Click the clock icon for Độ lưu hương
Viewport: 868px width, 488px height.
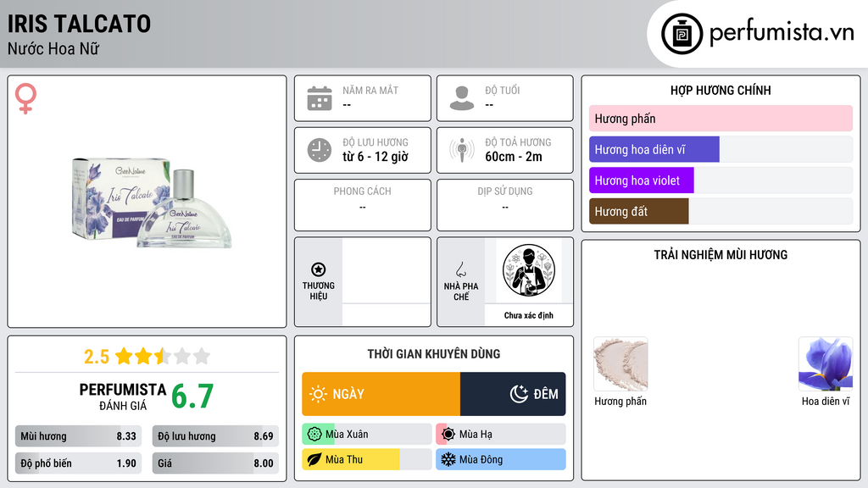[320, 150]
